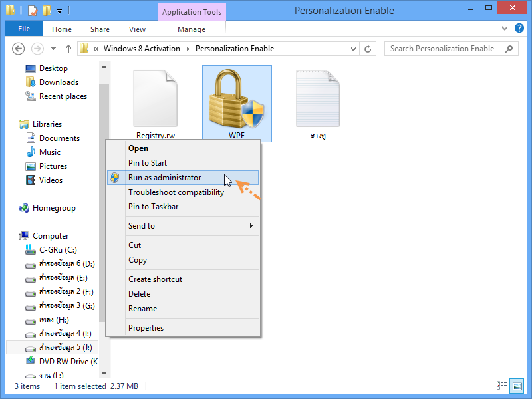532x399 pixels.
Task: Open the (F:) drive entry
Action: pos(59,292)
